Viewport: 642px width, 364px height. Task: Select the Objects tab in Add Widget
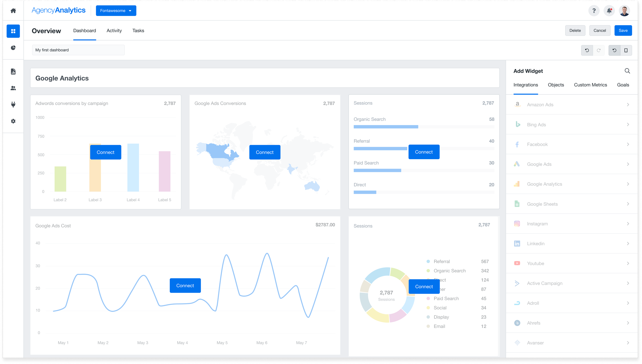tap(556, 85)
